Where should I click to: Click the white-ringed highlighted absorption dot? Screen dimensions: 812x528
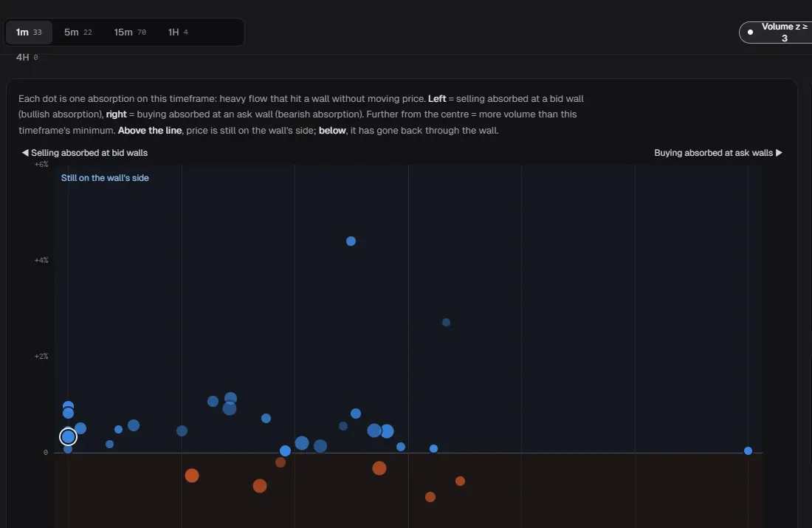tap(68, 437)
